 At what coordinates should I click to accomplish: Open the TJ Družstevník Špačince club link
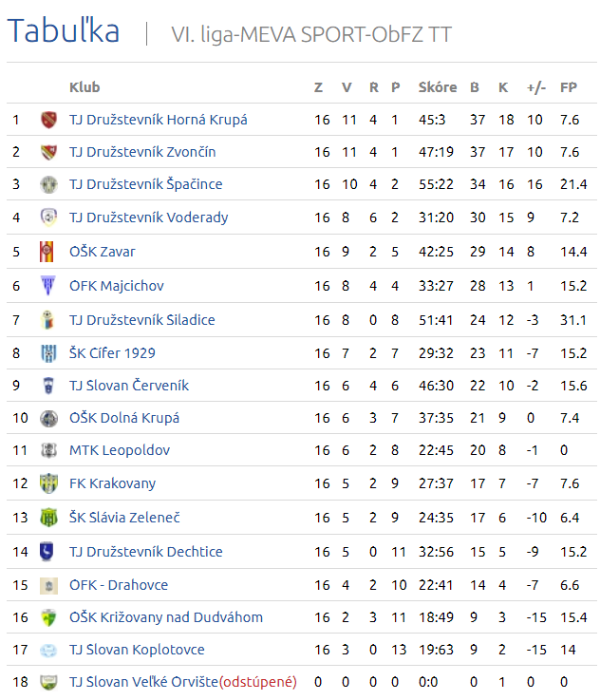click(x=146, y=184)
